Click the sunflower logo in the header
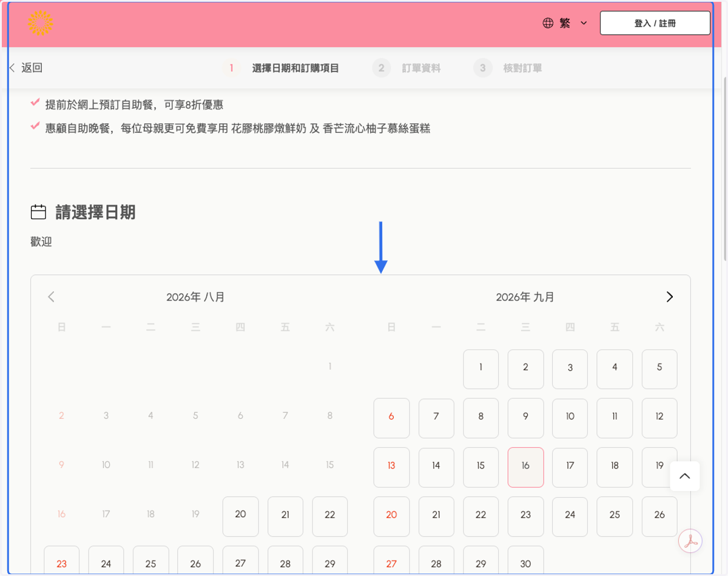728x576 pixels. click(40, 23)
